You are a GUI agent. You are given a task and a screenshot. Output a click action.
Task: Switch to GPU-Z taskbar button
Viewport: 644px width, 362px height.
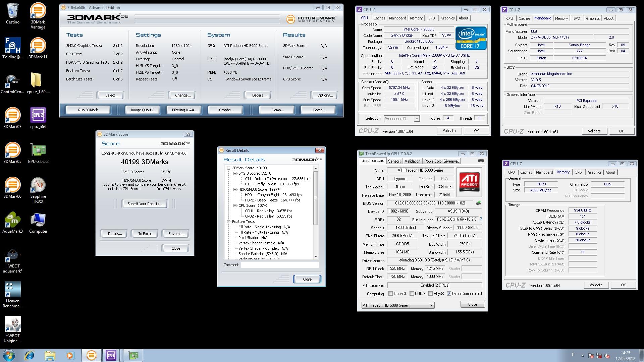[133, 355]
